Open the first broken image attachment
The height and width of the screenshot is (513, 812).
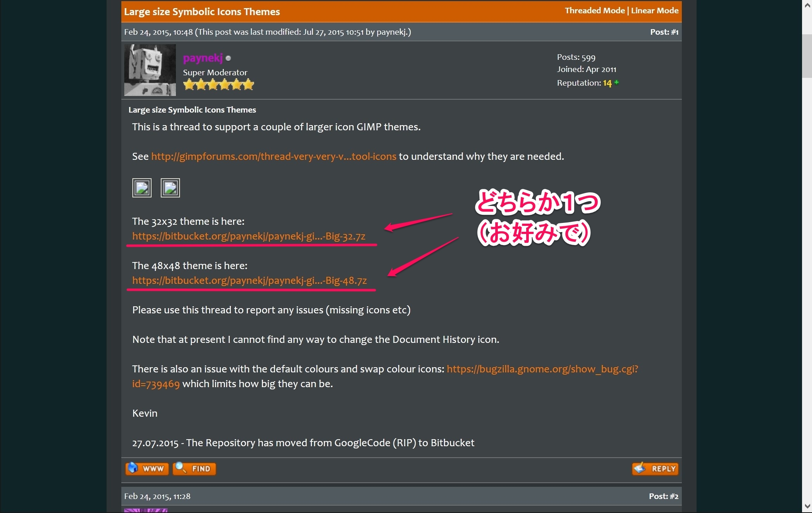142,188
